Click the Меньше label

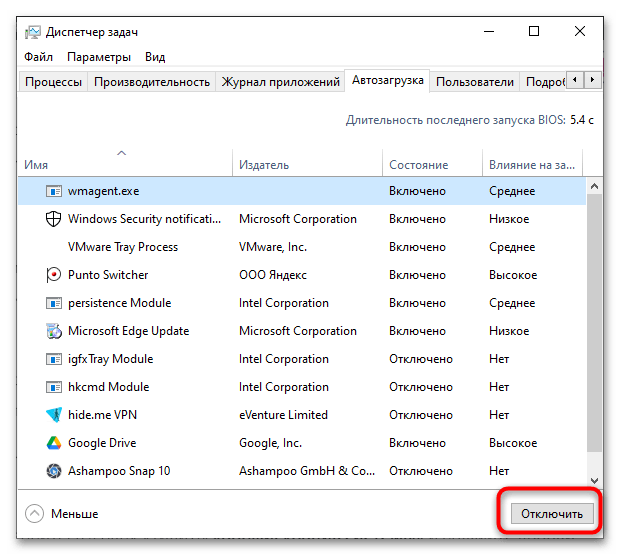[74, 514]
